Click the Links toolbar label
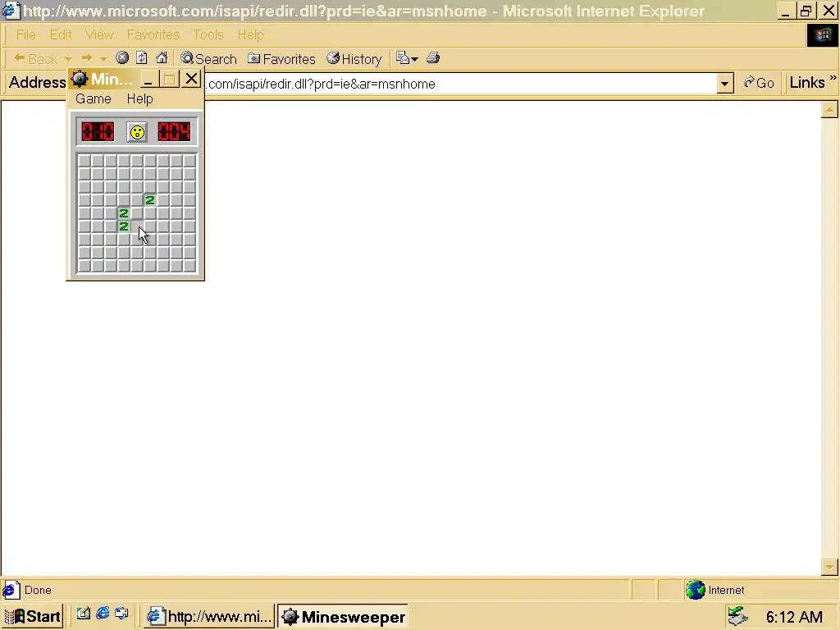Image resolution: width=840 pixels, height=630 pixels. pos(807,83)
